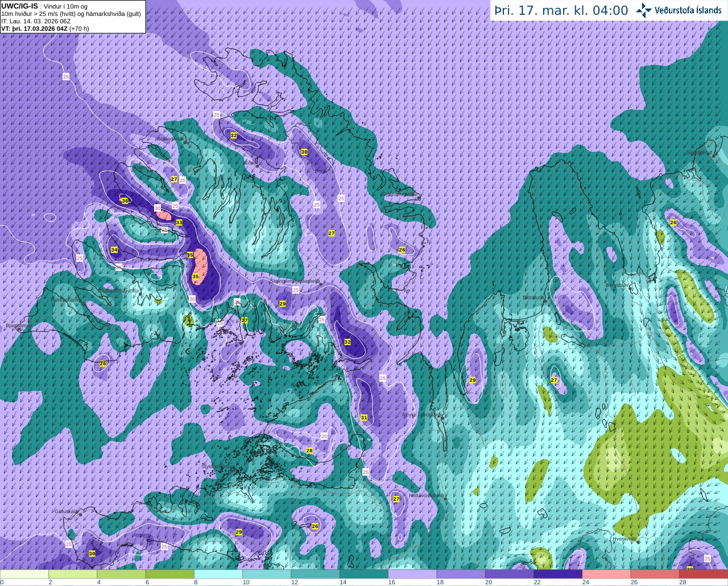The height and width of the screenshot is (586, 728).
Task: Pick the pale yellow 0–2 legend swatch
Action: click(x=24, y=574)
